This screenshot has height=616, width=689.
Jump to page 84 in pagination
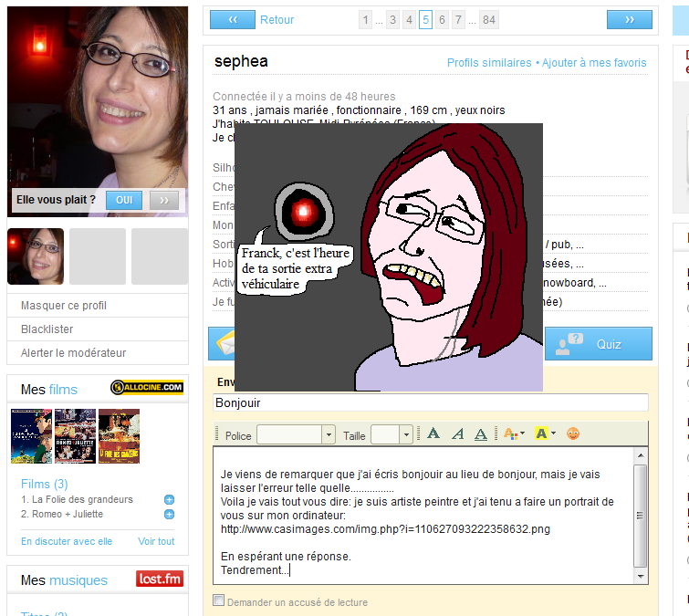tap(488, 19)
